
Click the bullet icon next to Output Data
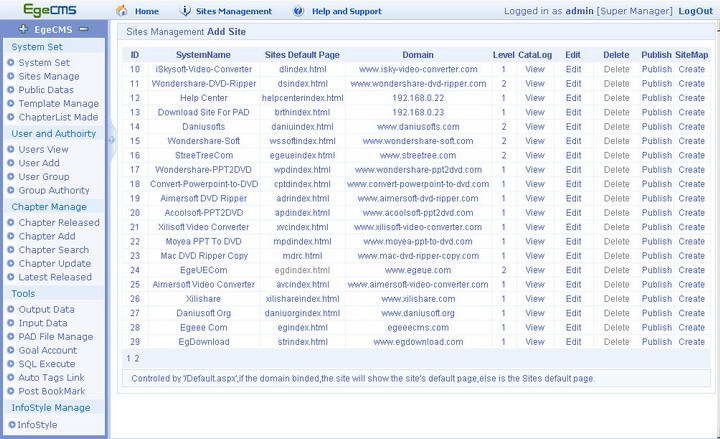point(11,310)
